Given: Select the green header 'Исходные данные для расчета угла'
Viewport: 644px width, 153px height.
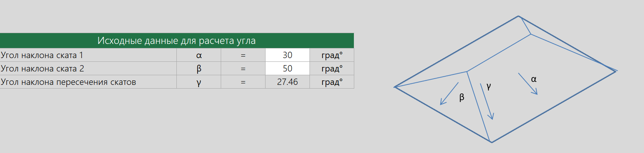Looking at the screenshot, I should pos(177,41).
